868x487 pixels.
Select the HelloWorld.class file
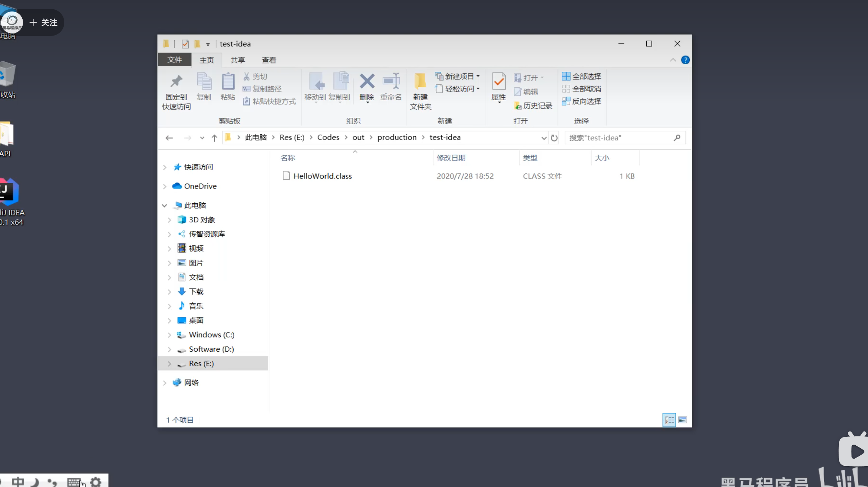[x=322, y=176]
